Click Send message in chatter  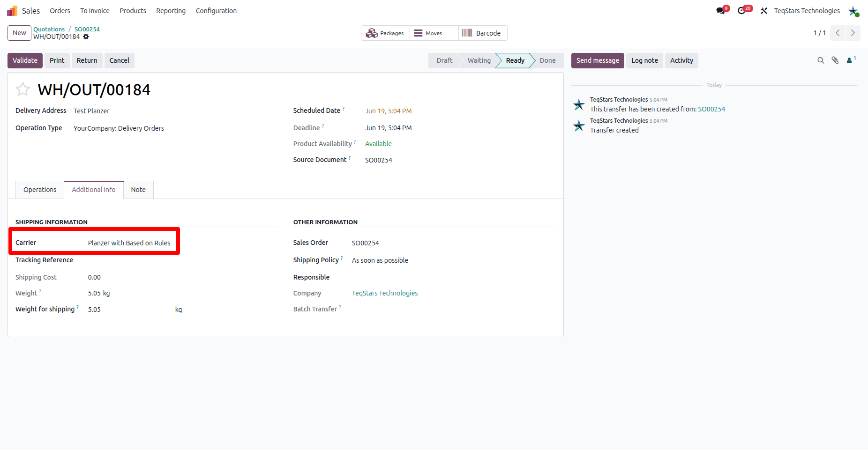point(598,60)
